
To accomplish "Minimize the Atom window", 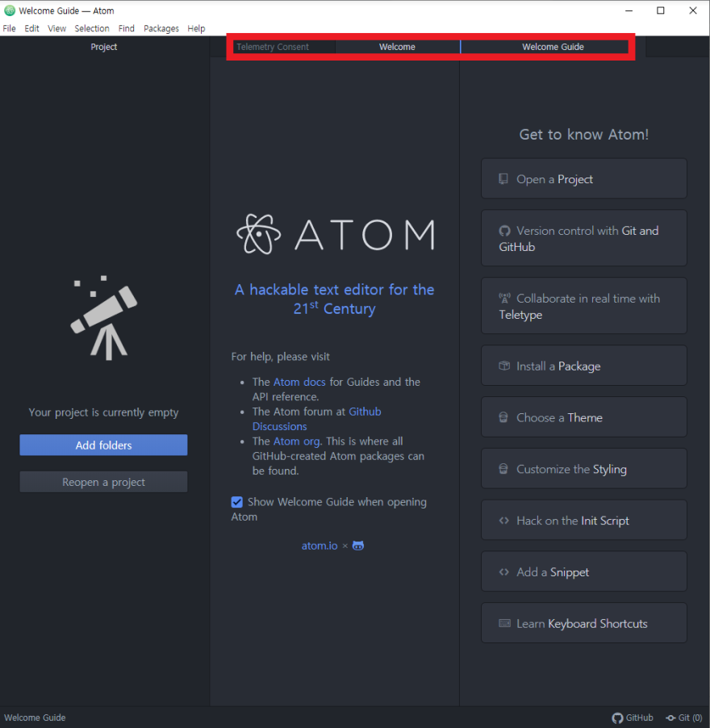I will pos(629,10).
